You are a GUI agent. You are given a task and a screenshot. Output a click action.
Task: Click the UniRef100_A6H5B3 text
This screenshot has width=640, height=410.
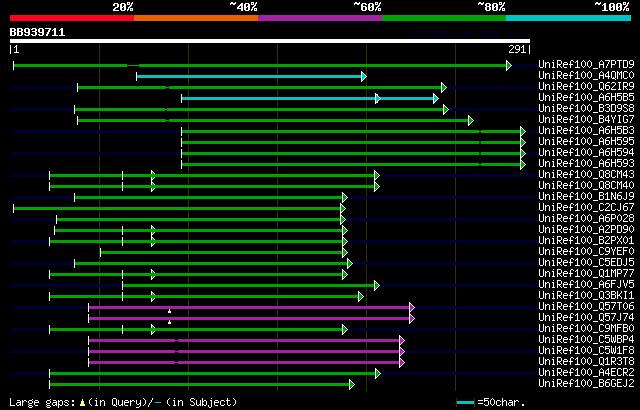pyautogui.click(x=586, y=131)
